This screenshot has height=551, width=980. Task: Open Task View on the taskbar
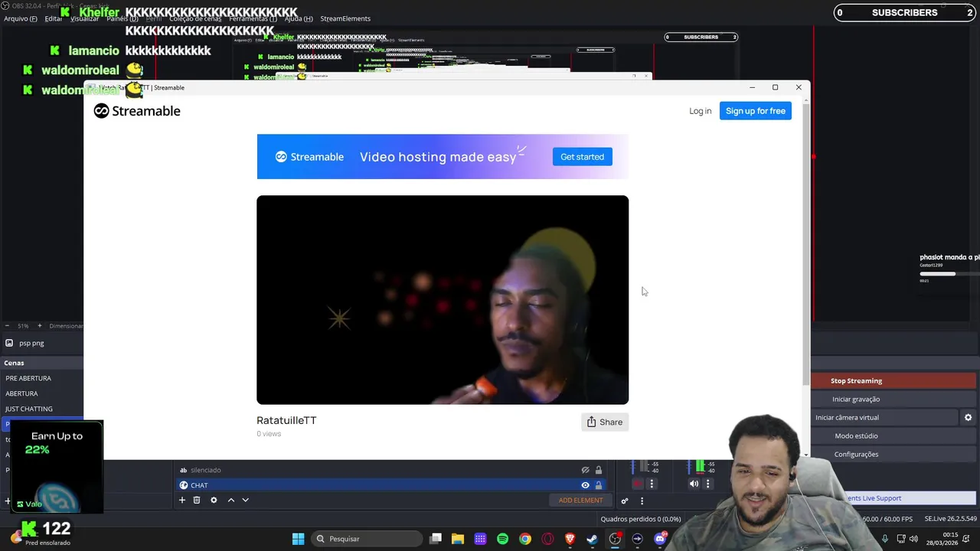coord(436,539)
